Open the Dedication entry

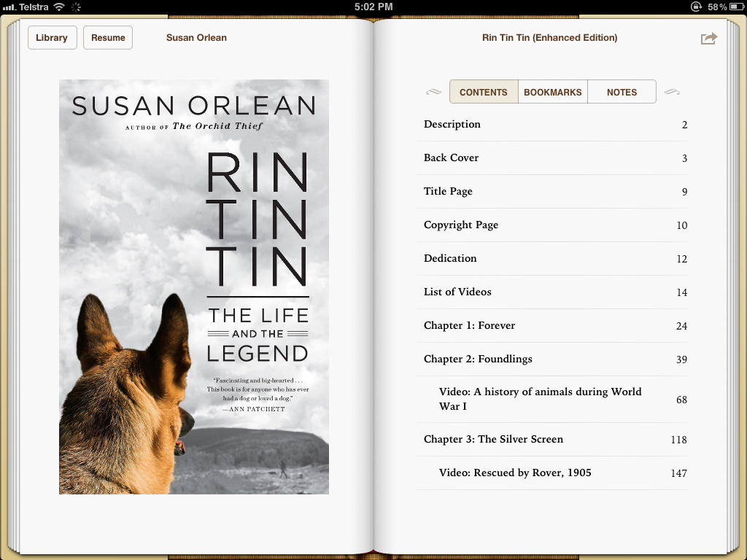pos(450,259)
